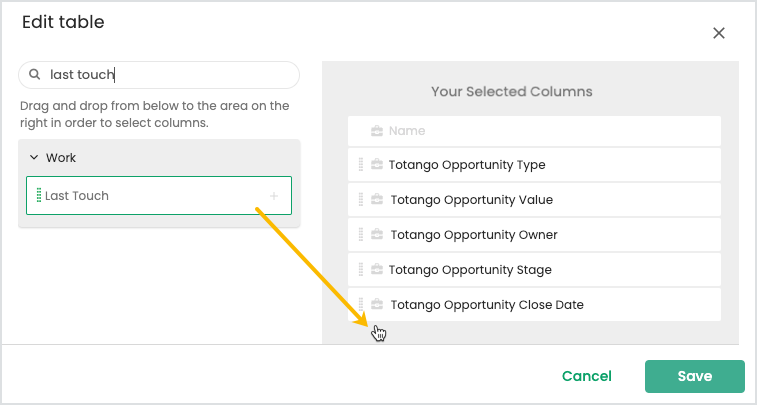Click the Totango Opportunity Type drag handle

click(361, 165)
